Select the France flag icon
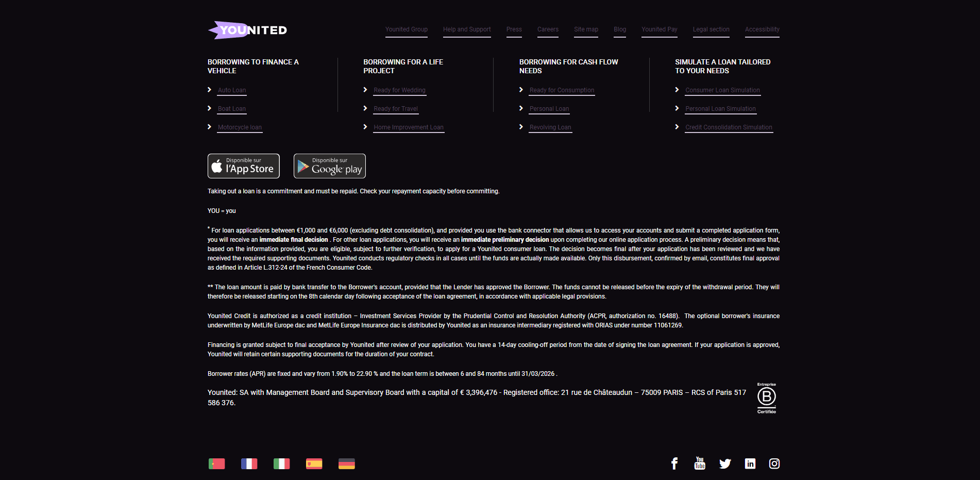Image resolution: width=980 pixels, height=480 pixels. (249, 464)
